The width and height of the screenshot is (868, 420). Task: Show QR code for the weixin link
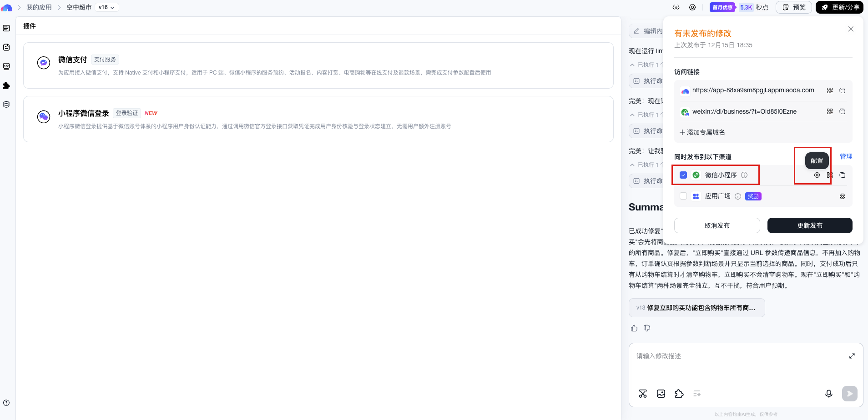(x=829, y=111)
